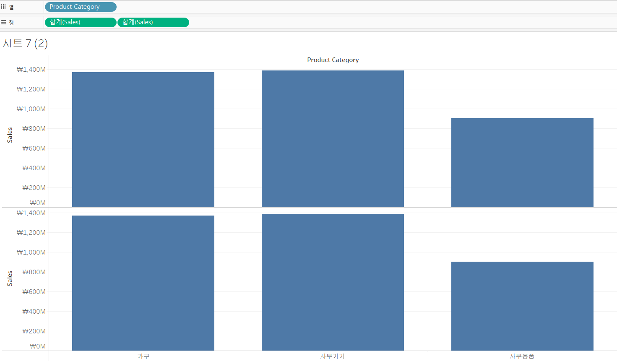Select the 가구 bar in the lower chart

(143, 283)
